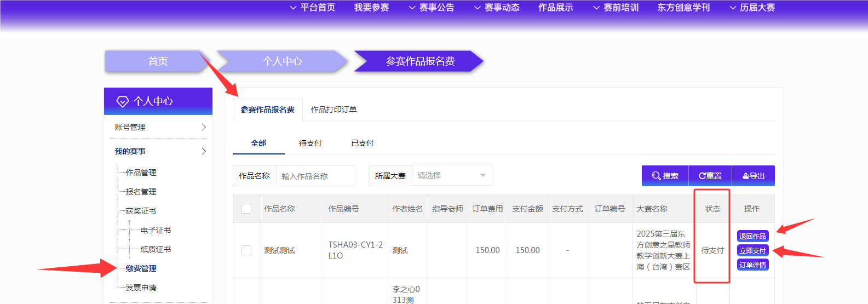Open 缴费管理 in the sidebar
This screenshot has width=868, height=304.
(141, 268)
